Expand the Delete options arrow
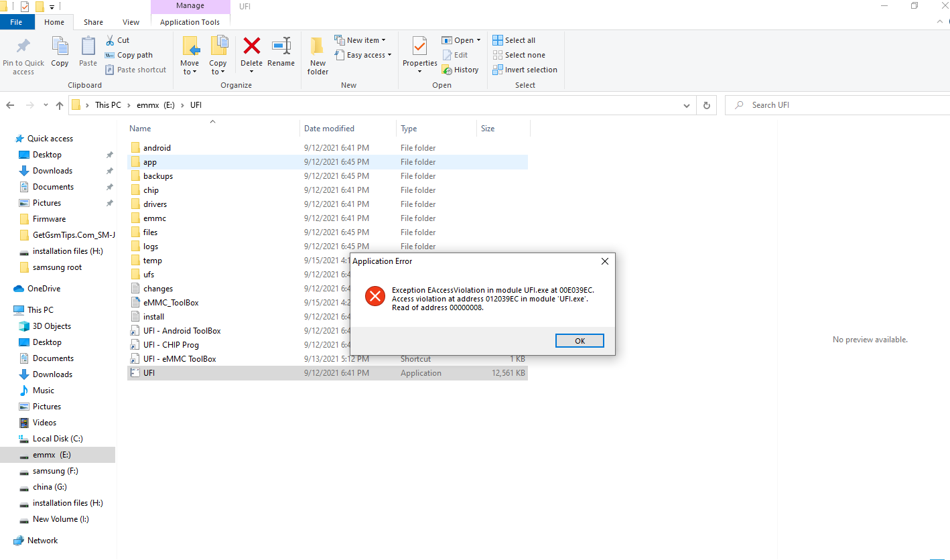The height and width of the screenshot is (560, 950). click(x=251, y=72)
